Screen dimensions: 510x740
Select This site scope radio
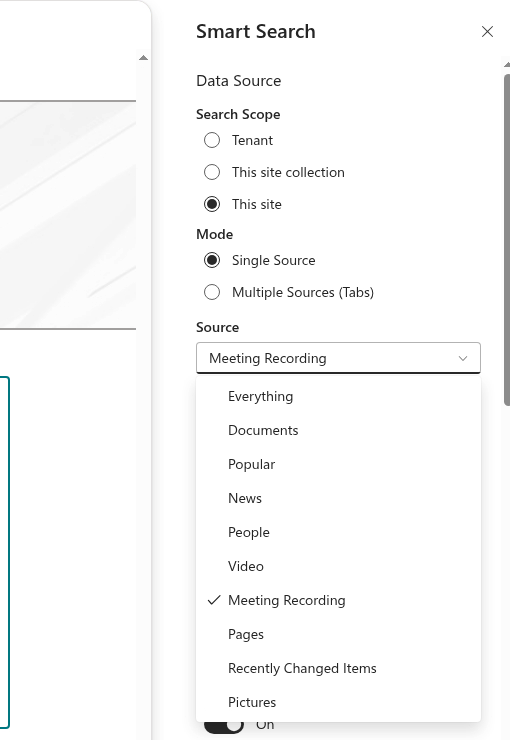point(212,204)
